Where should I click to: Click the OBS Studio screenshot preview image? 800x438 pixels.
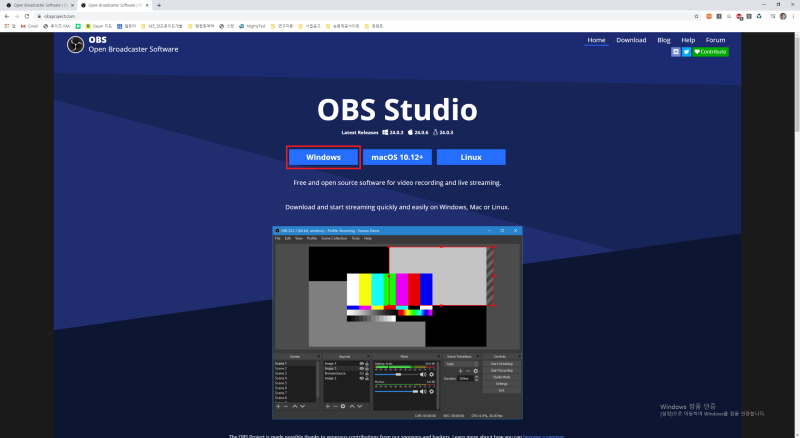click(x=397, y=323)
